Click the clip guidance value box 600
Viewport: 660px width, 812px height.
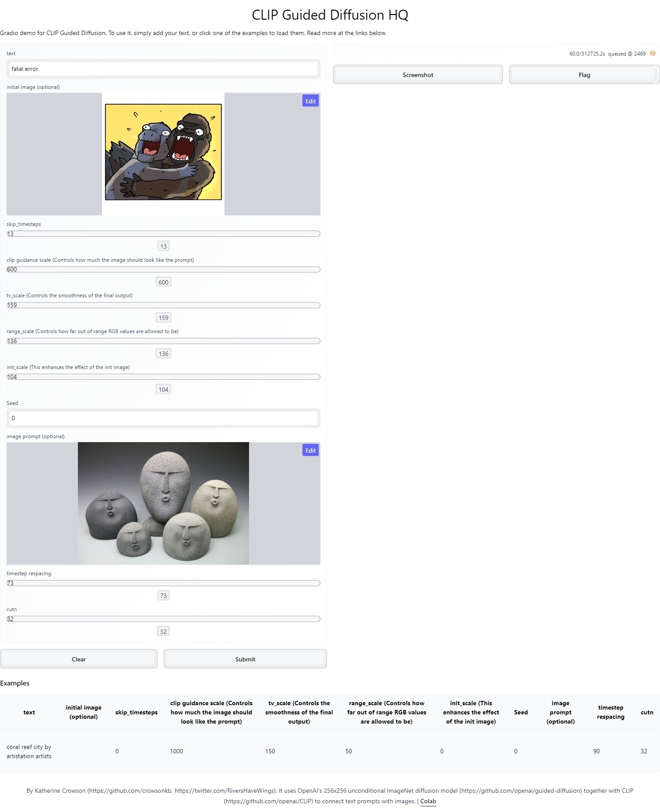(163, 282)
